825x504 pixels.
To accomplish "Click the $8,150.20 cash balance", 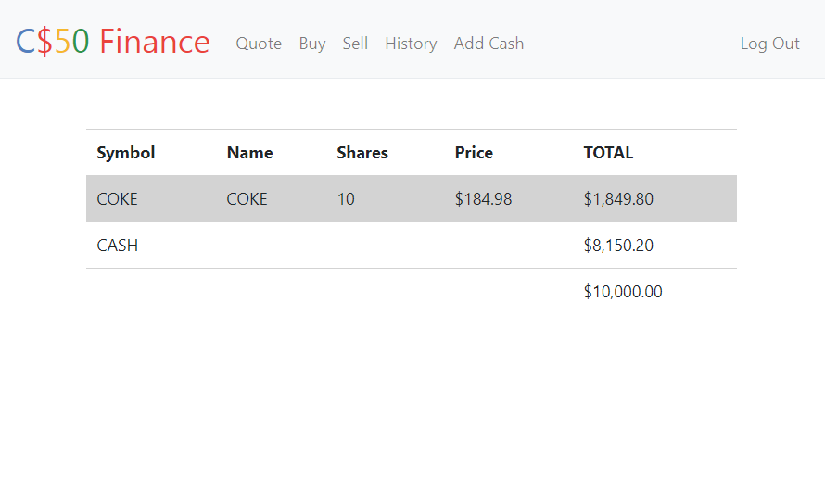I will point(618,246).
